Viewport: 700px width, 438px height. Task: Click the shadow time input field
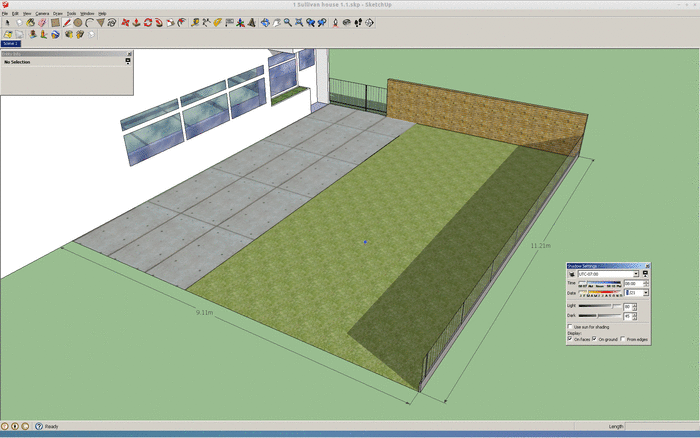point(630,283)
